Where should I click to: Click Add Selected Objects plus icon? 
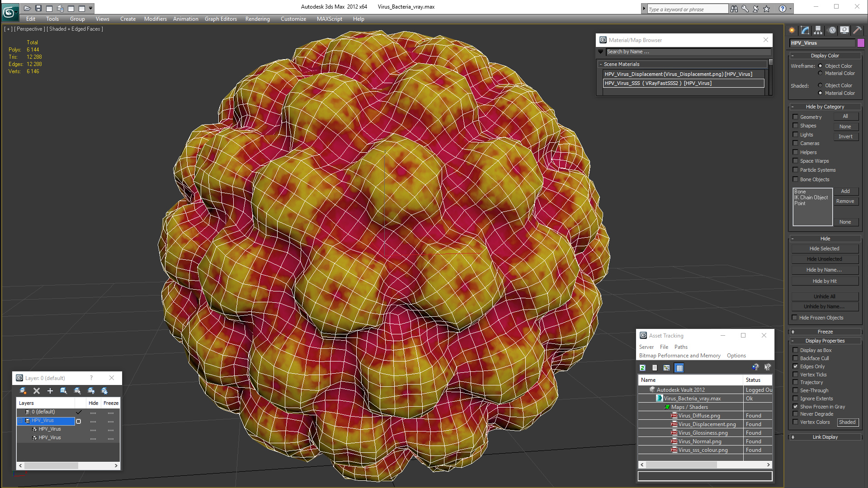coord(50,391)
